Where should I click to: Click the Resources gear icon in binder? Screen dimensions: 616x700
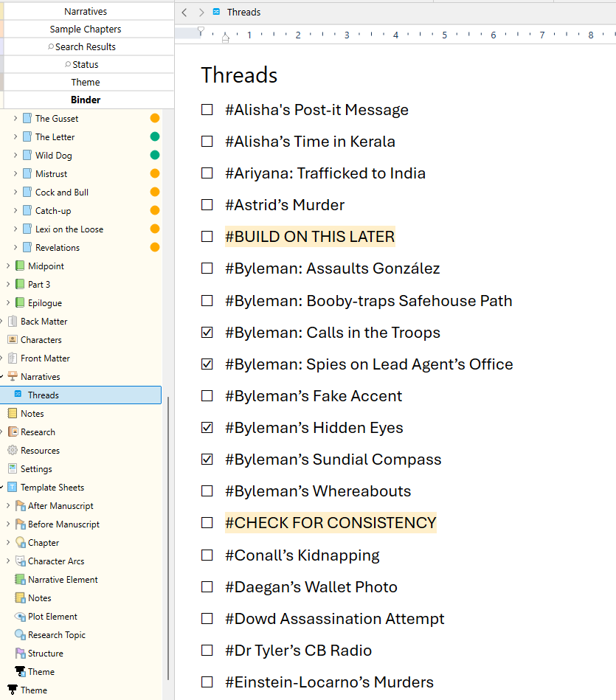click(x=13, y=451)
